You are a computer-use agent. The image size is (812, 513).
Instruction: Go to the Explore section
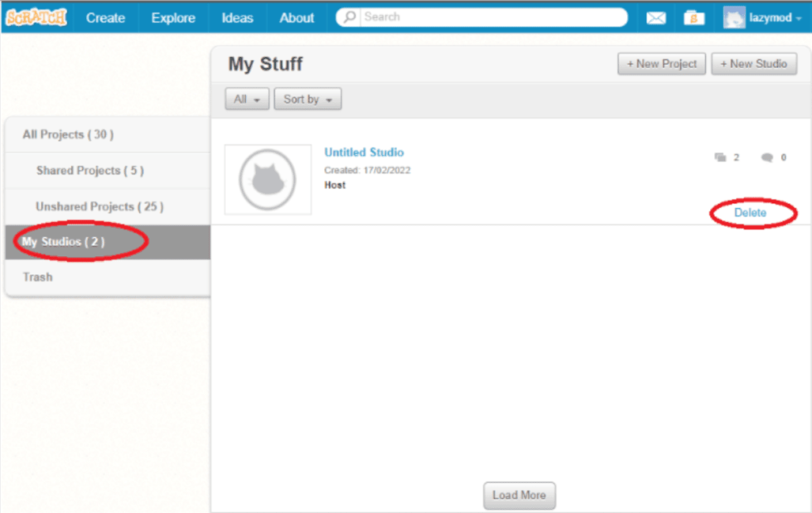coord(172,17)
